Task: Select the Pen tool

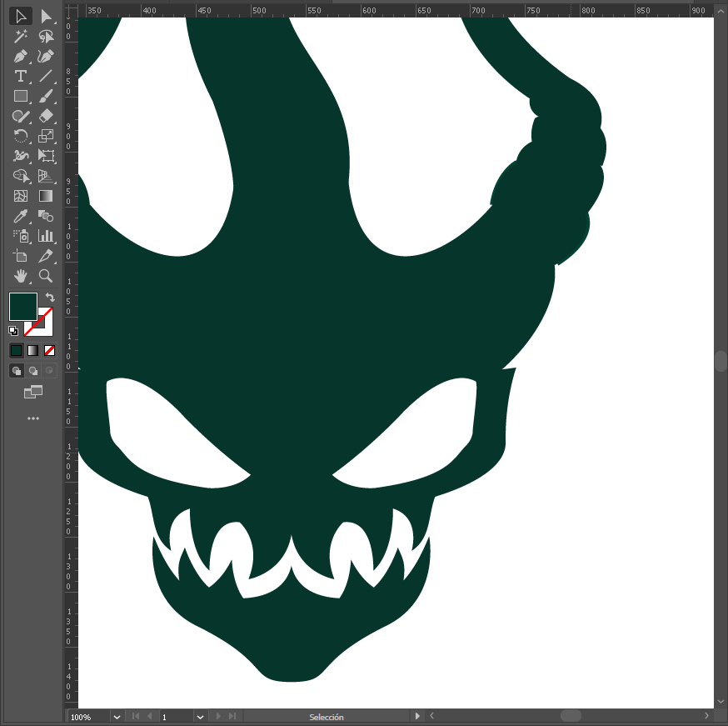Action: click(21, 56)
